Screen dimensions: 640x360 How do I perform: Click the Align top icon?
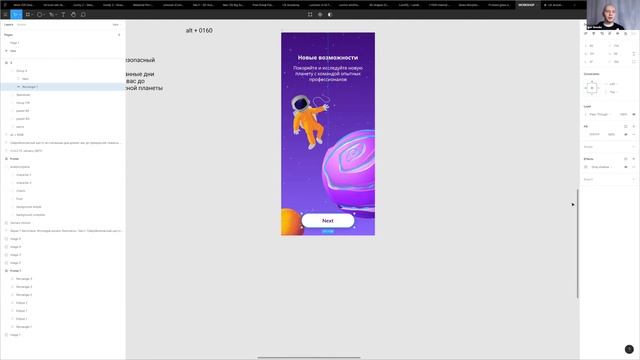(x=610, y=33)
